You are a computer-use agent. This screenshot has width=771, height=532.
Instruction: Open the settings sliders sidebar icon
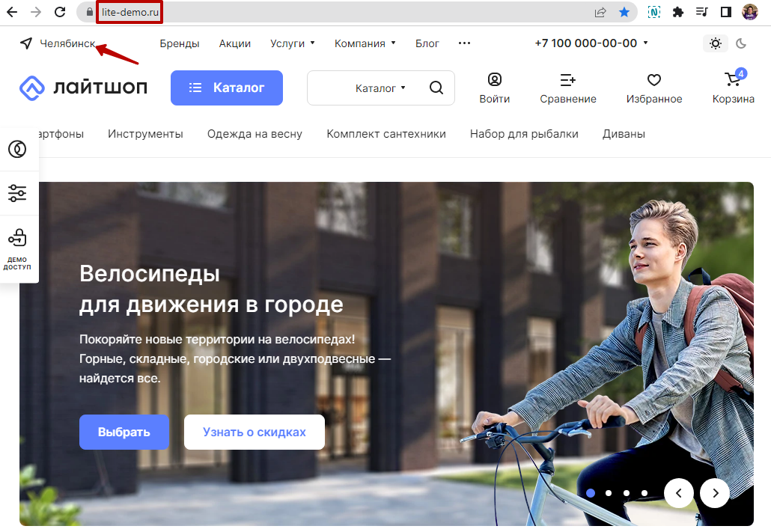pyautogui.click(x=17, y=193)
